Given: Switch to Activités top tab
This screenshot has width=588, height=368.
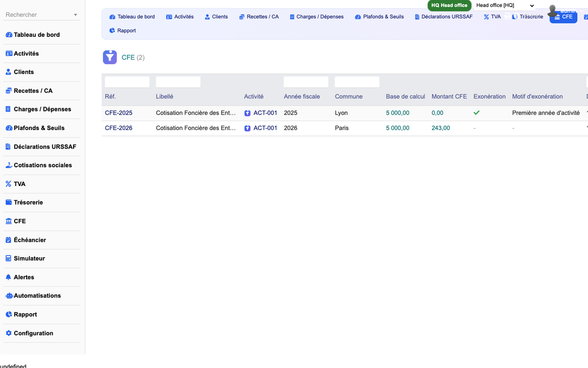Looking at the screenshot, I should click(180, 17).
